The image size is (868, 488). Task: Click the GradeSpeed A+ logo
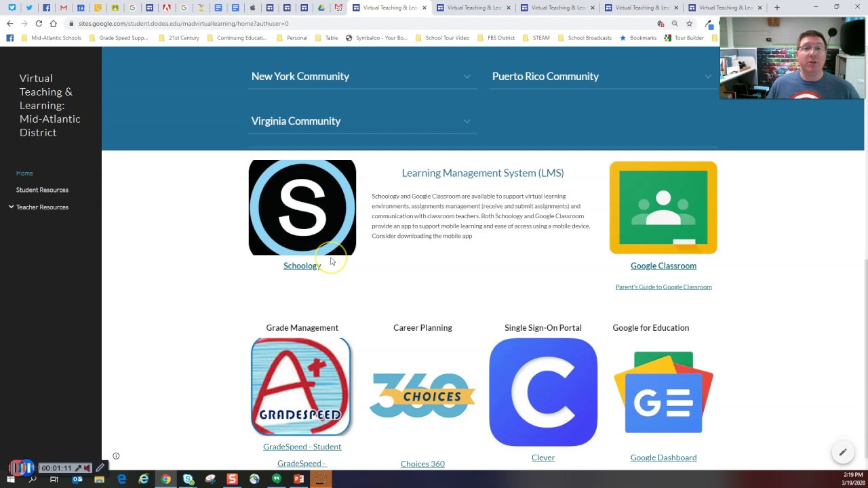coord(301,387)
